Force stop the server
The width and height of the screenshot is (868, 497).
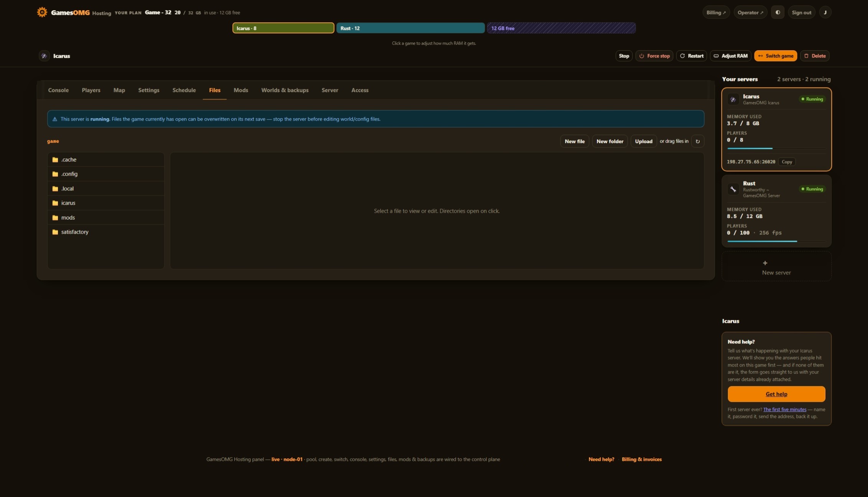coord(654,56)
